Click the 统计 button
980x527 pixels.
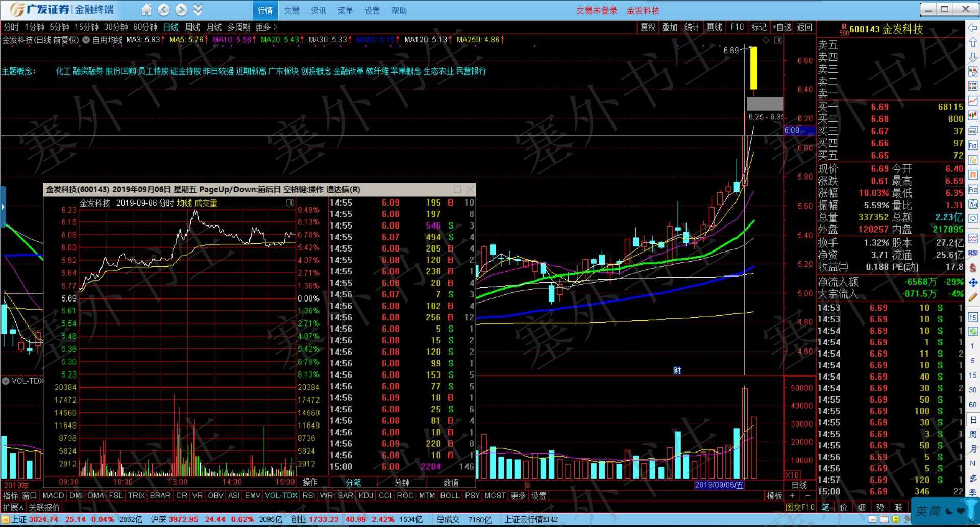tap(692, 27)
